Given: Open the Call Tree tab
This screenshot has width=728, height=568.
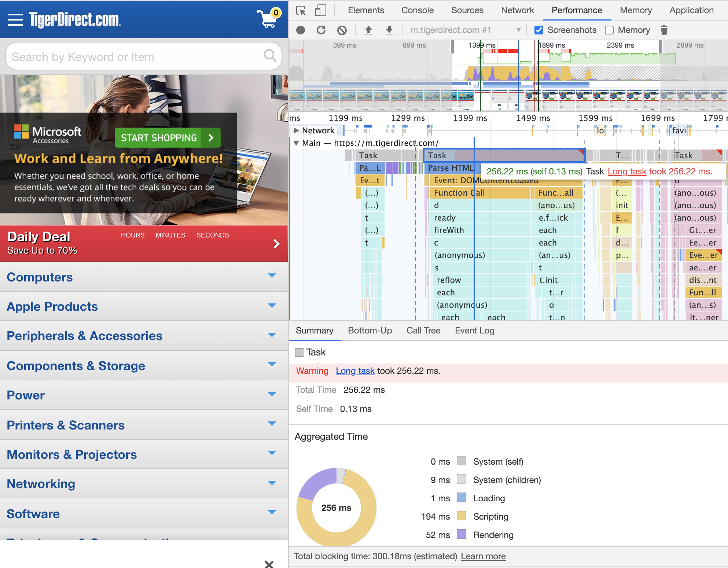Looking at the screenshot, I should [x=423, y=331].
